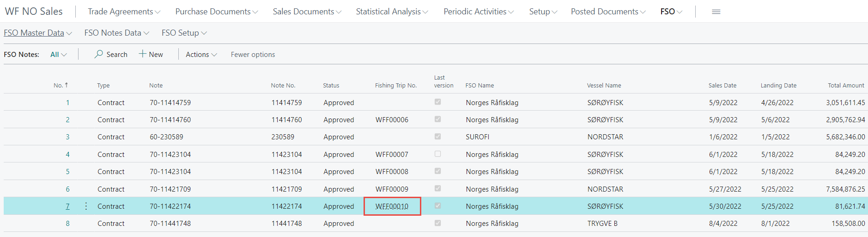Expand the FSO Notes All filter dropdown
This screenshot has width=868, height=237.
(58, 55)
